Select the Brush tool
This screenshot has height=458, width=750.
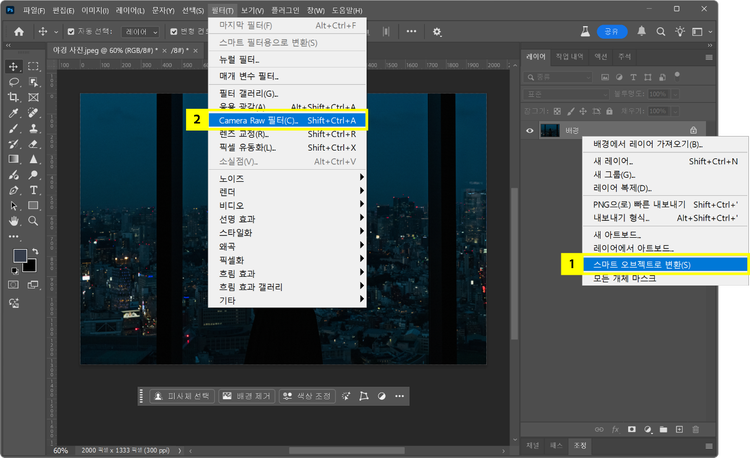tap(13, 128)
